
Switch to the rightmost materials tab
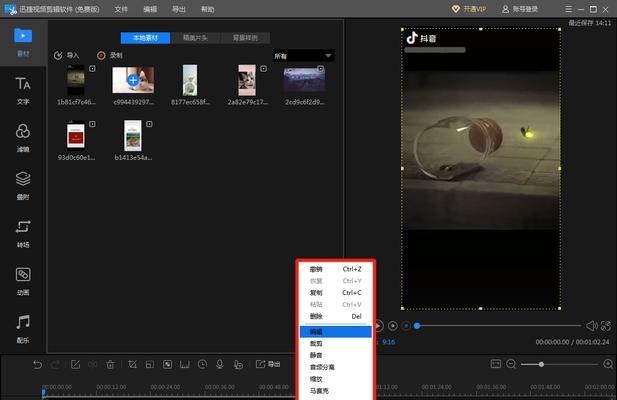245,38
